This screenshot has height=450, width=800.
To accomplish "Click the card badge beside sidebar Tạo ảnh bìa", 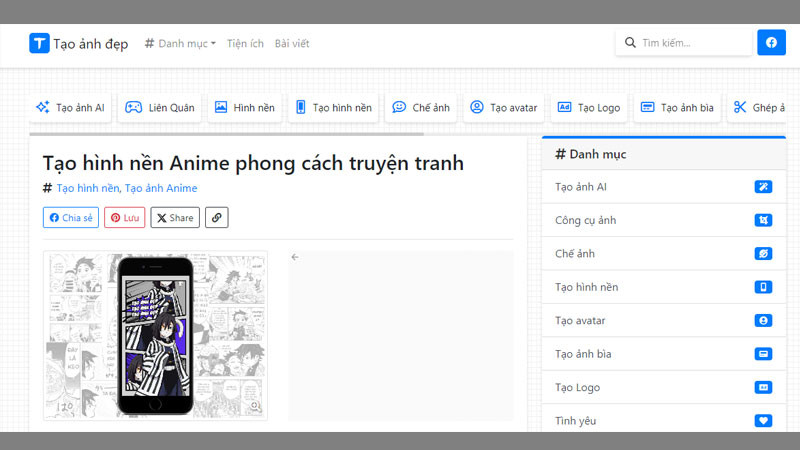I will coord(763,354).
